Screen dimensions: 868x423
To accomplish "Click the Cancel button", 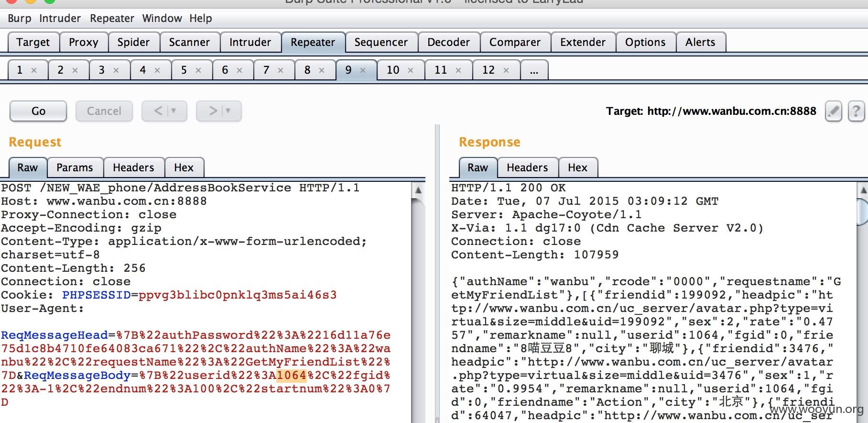I will click(x=104, y=111).
